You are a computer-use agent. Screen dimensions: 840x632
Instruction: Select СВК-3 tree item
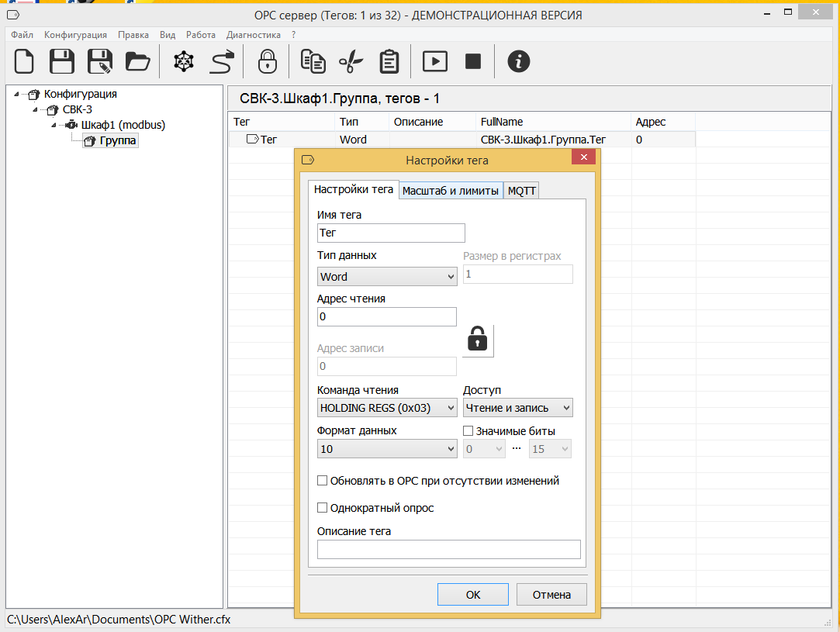[77, 110]
